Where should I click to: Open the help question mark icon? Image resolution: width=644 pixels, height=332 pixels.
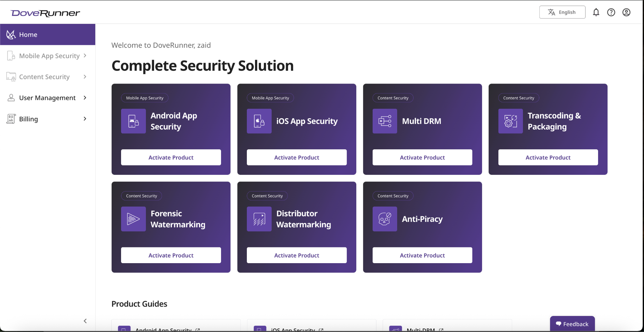611,12
